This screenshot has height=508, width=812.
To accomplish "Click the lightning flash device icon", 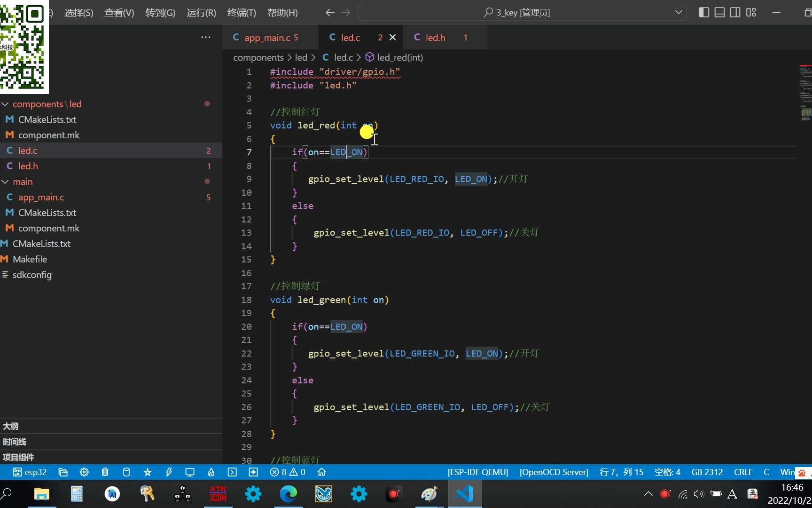I will click(169, 472).
